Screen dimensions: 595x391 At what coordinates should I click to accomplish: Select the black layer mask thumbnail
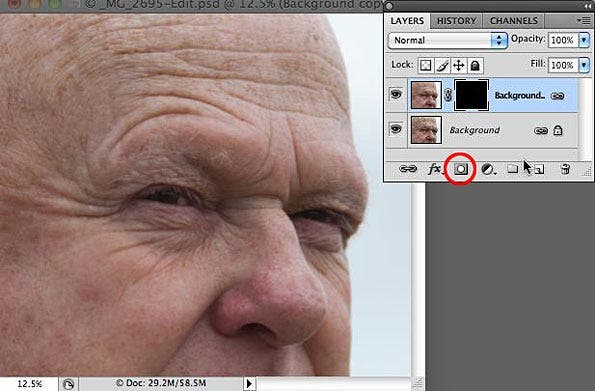[471, 95]
